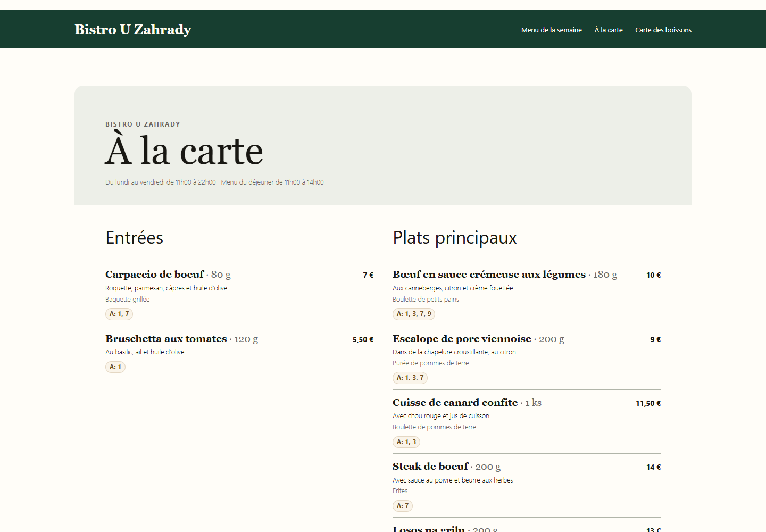
Task: Click the 10 € price
Action: [x=654, y=275]
